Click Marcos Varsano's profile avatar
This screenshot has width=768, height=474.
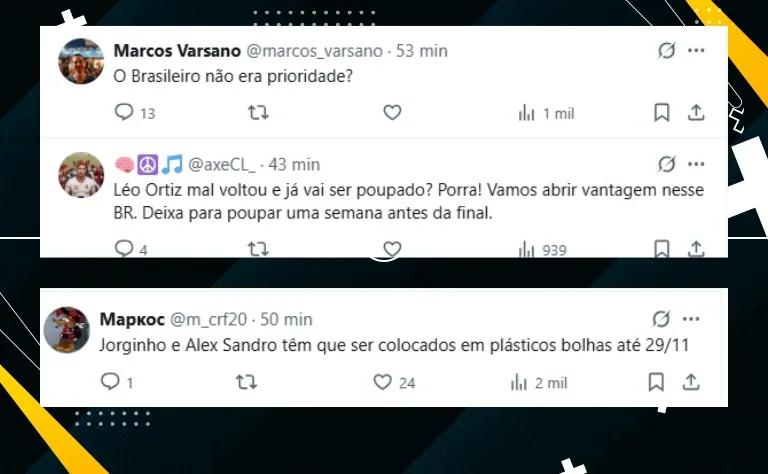click(81, 61)
